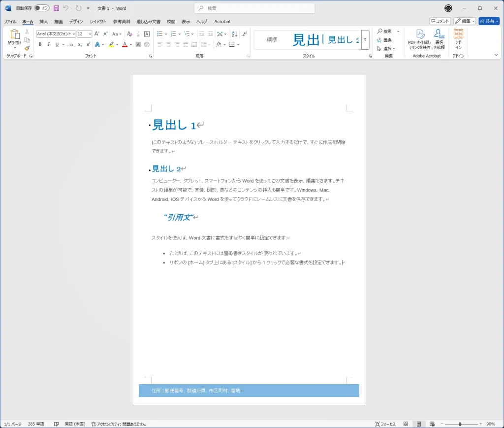This screenshot has height=428, width=504.
Task: Click the コメント (Comments) button
Action: 440,21
